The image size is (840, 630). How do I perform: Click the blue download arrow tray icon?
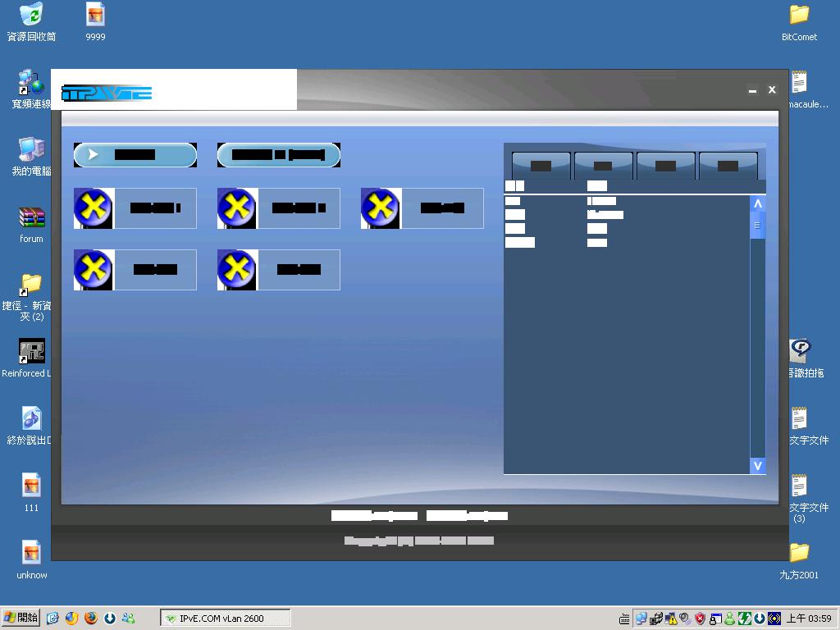[759, 619]
